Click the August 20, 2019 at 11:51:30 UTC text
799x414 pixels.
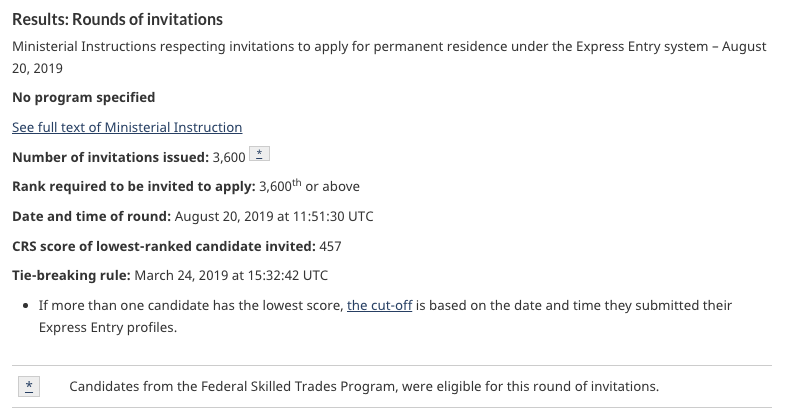[x=274, y=216]
